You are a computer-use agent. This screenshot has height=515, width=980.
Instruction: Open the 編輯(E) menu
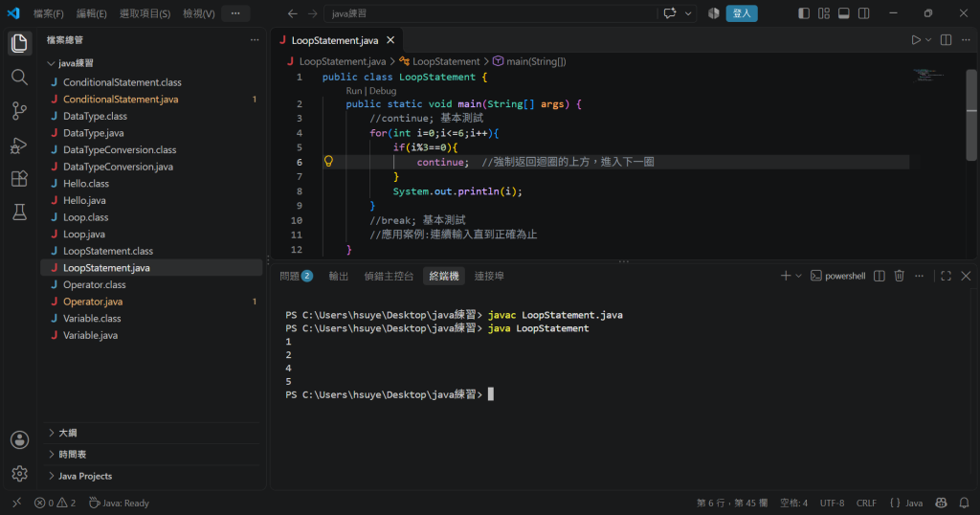click(x=91, y=13)
